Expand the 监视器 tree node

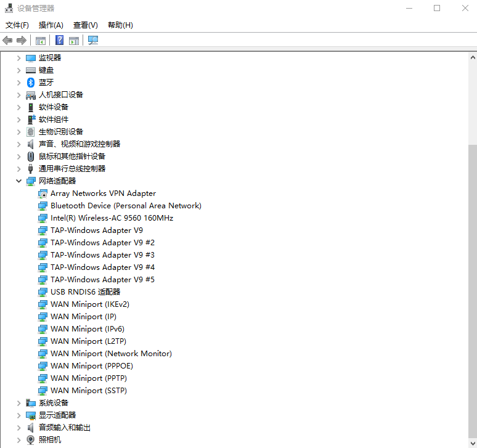18,58
